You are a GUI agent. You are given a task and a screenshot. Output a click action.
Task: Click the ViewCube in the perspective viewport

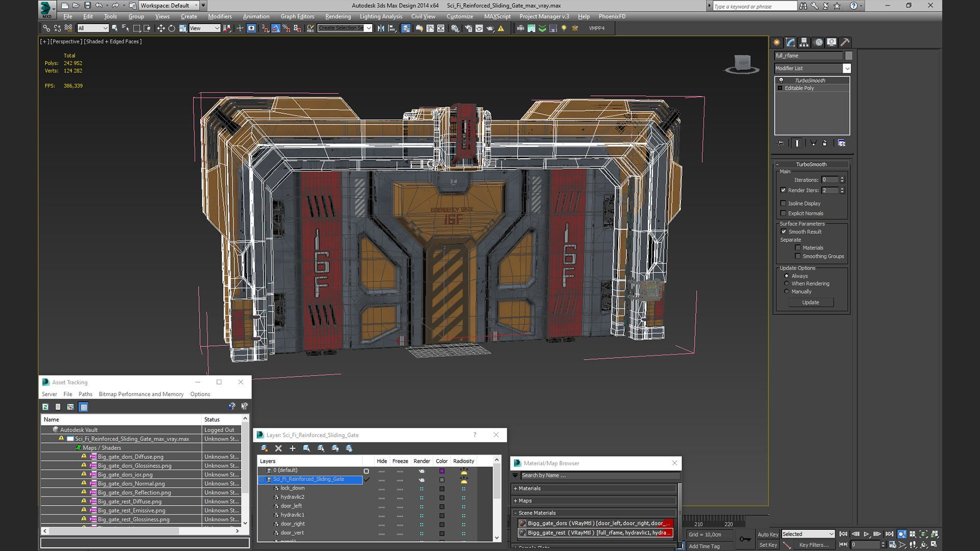(x=743, y=63)
